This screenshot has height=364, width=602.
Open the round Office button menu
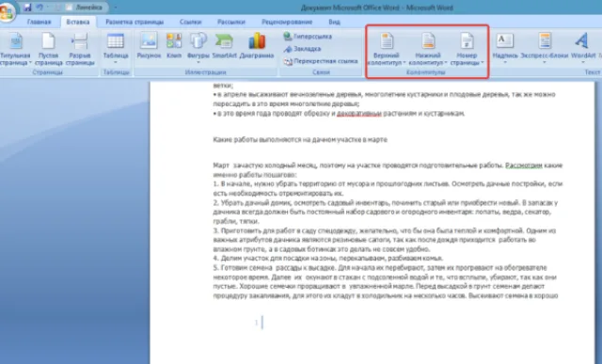pos(7,11)
